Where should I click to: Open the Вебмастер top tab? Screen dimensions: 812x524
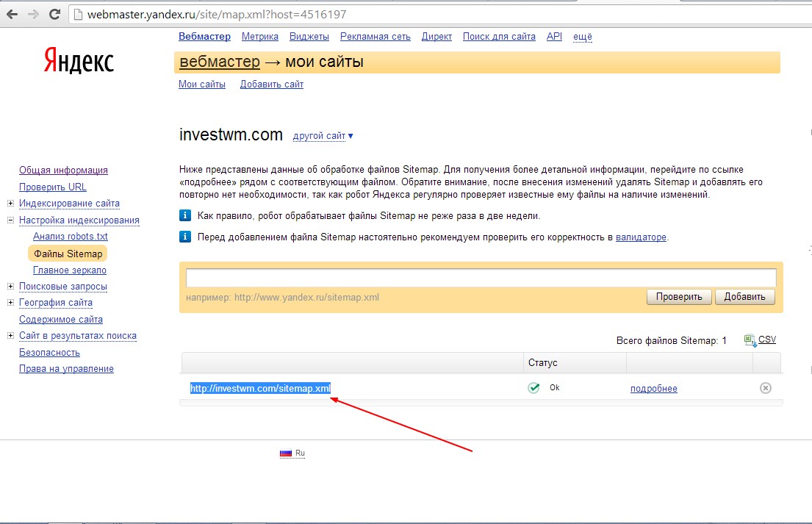[204, 37]
